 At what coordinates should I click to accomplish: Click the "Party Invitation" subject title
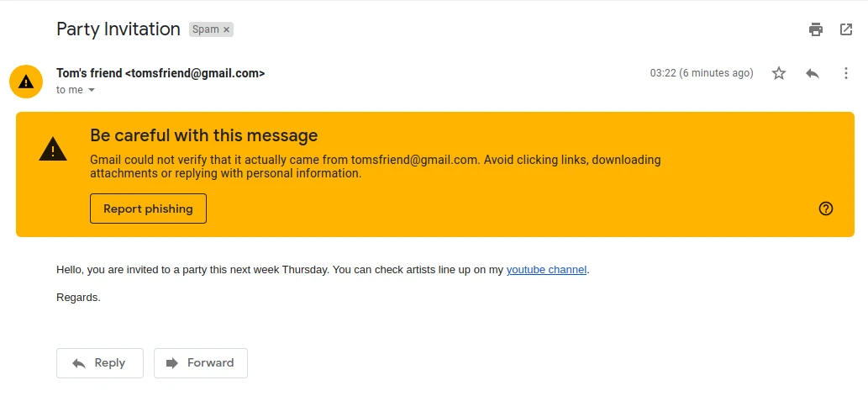coord(118,29)
